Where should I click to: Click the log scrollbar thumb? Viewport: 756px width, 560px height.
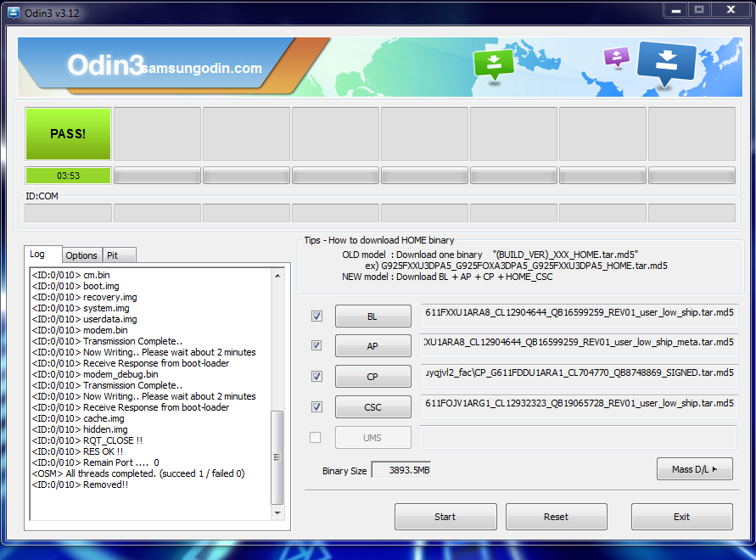pyautogui.click(x=277, y=457)
